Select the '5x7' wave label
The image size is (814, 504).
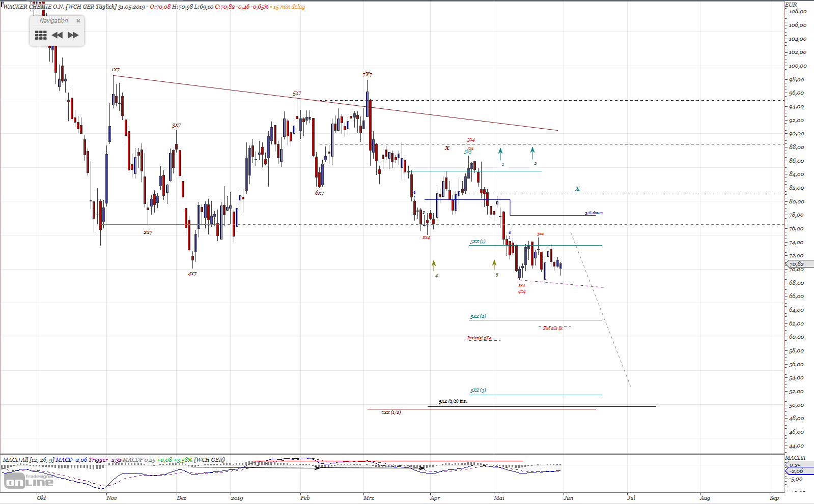click(297, 94)
